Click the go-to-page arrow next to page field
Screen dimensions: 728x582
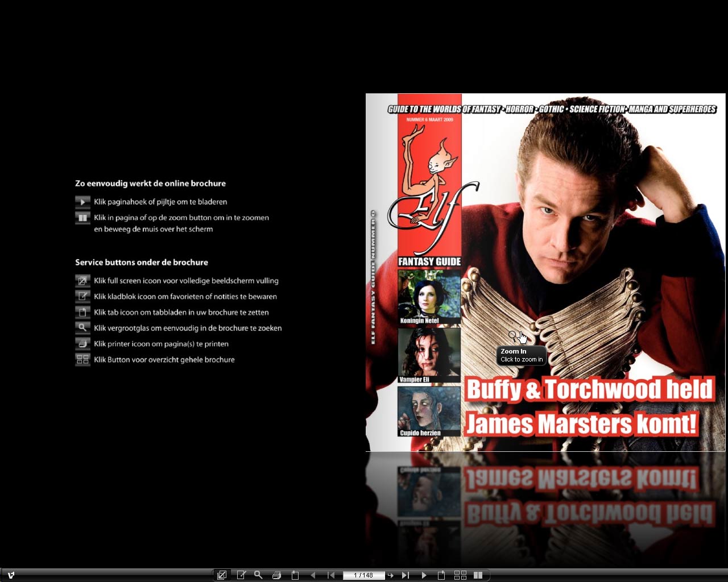point(391,575)
